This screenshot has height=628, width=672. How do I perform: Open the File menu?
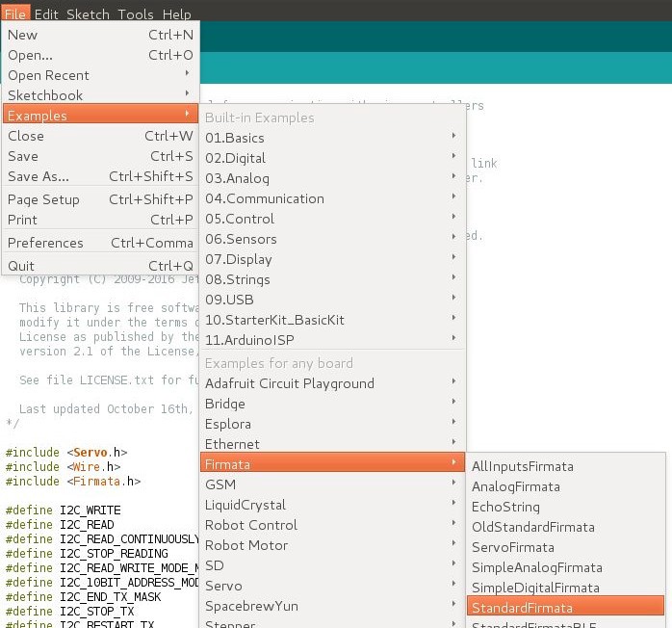point(15,13)
